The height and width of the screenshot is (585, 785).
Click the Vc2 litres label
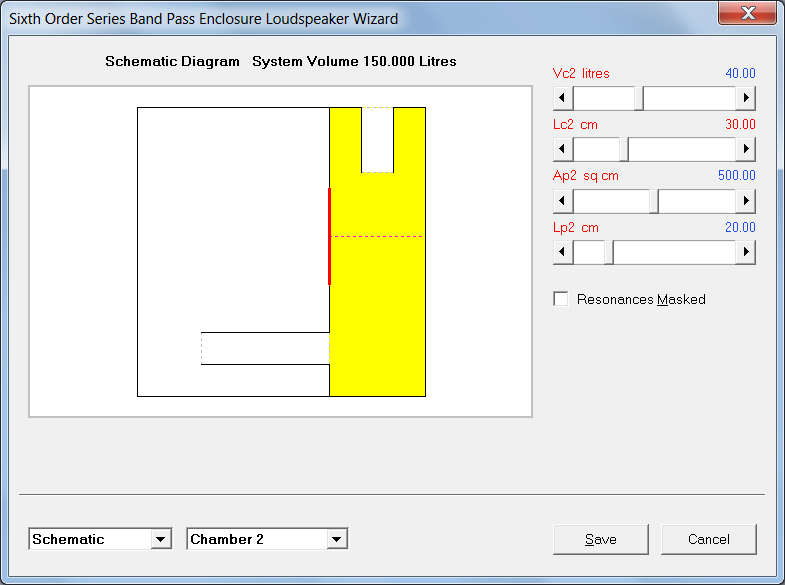(x=581, y=74)
